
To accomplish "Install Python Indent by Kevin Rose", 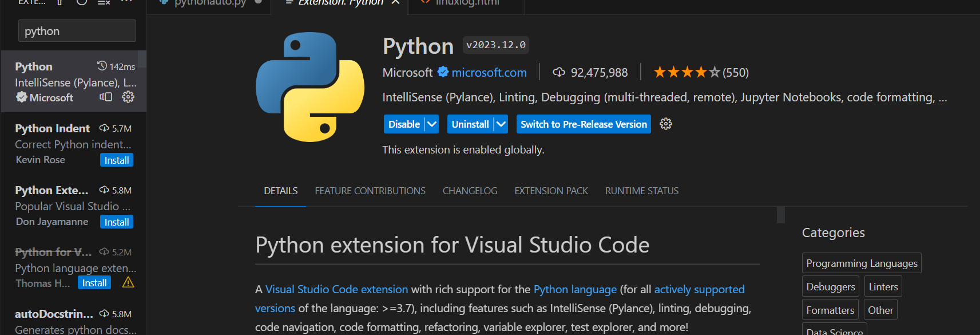I will (117, 160).
